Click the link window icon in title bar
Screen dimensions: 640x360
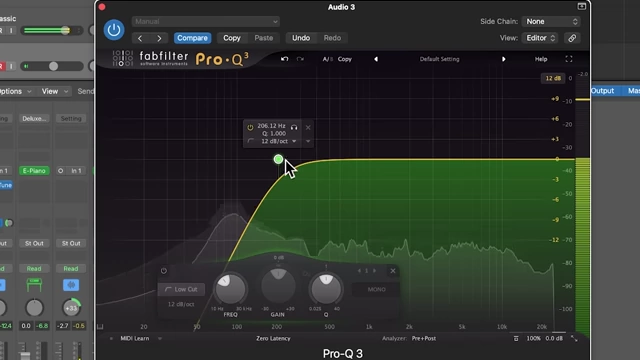click(x=582, y=6)
